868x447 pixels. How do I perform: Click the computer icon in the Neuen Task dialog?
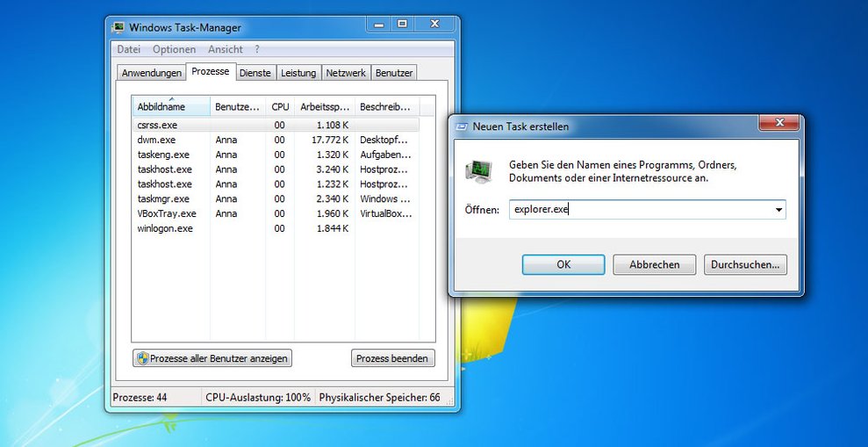click(x=478, y=172)
